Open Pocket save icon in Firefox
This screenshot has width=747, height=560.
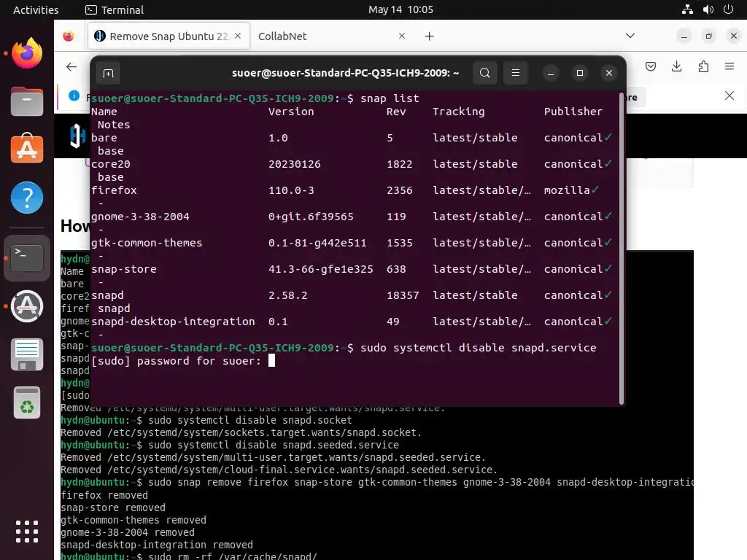[650, 66]
